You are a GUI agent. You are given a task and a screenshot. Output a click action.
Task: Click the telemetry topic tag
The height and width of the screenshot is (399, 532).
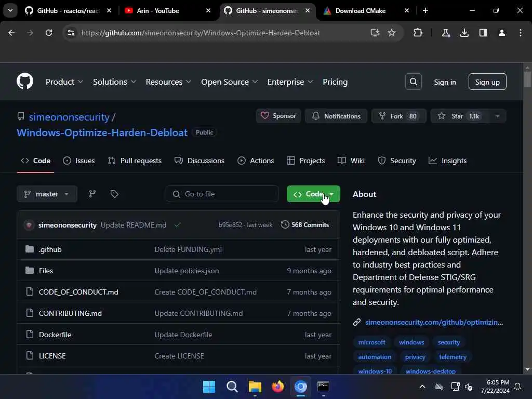[453, 356]
